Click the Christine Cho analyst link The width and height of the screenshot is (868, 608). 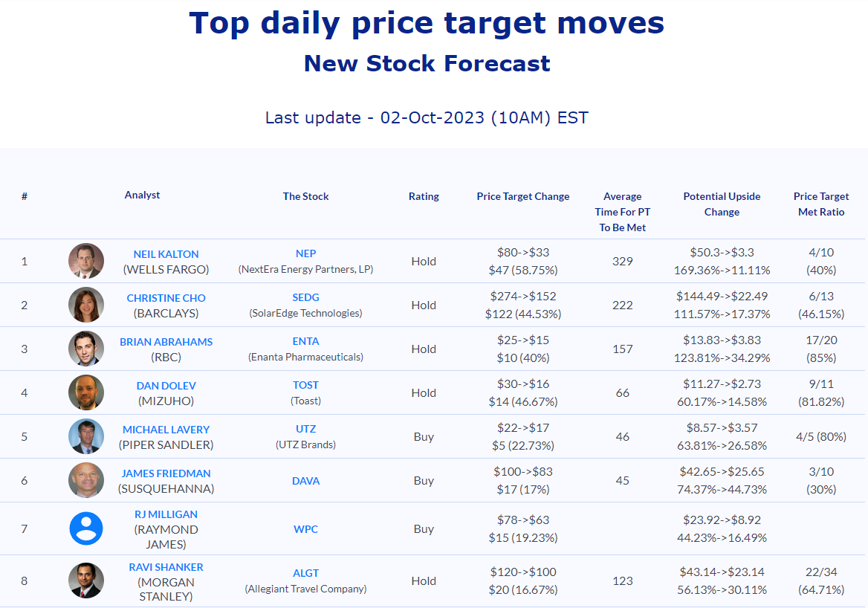pyautogui.click(x=166, y=297)
